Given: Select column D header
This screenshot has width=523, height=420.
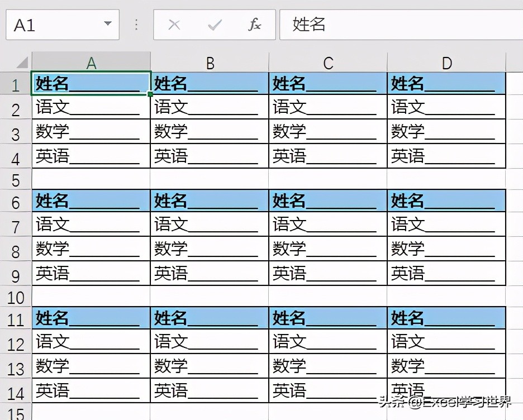Looking at the screenshot, I should tap(446, 63).
